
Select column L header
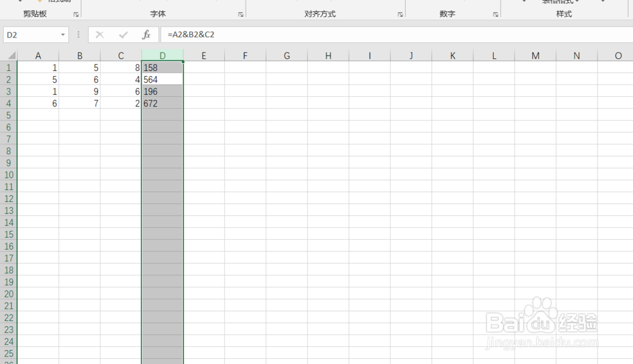pos(494,56)
